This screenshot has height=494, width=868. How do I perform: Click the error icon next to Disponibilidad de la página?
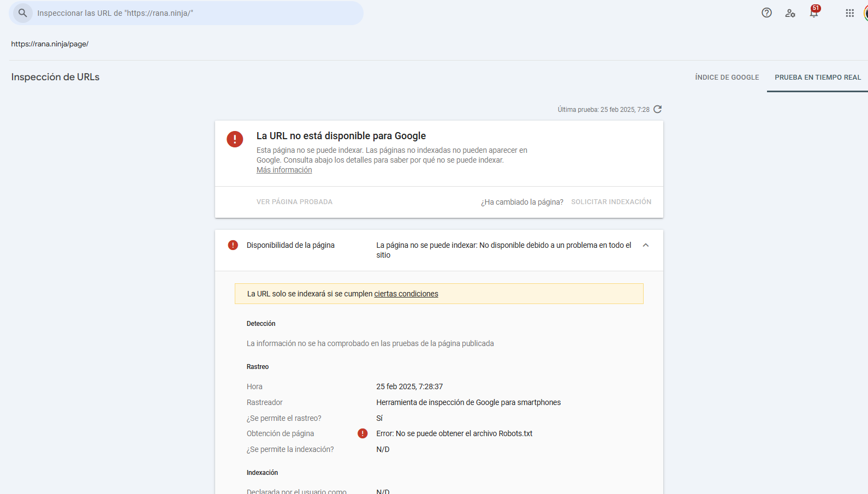pos(233,245)
